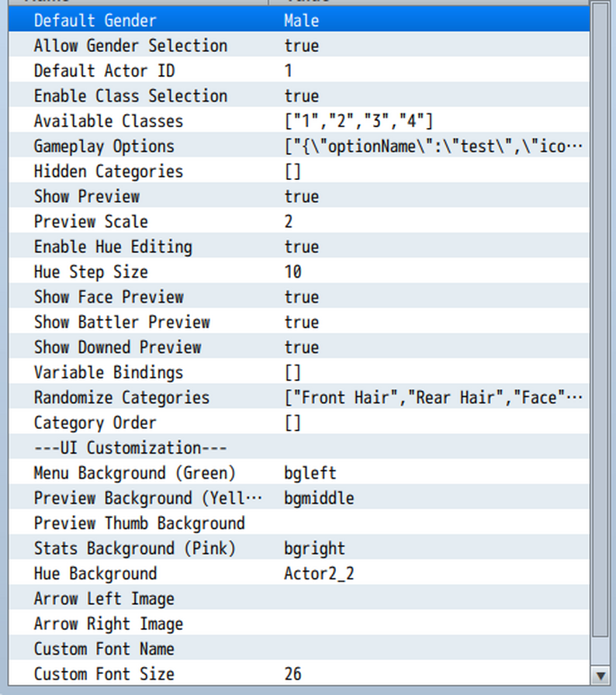616x695 pixels.
Task: Select the Preview Thumb Background row
Action: tap(299, 523)
